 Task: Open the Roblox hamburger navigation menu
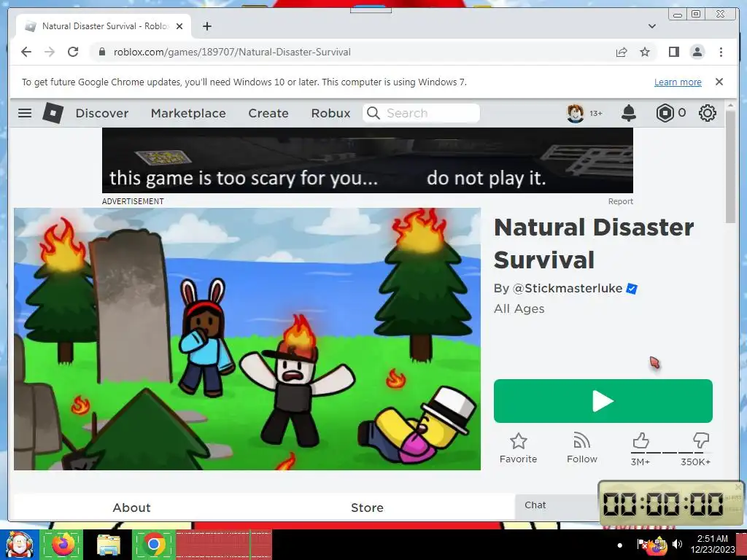point(25,113)
